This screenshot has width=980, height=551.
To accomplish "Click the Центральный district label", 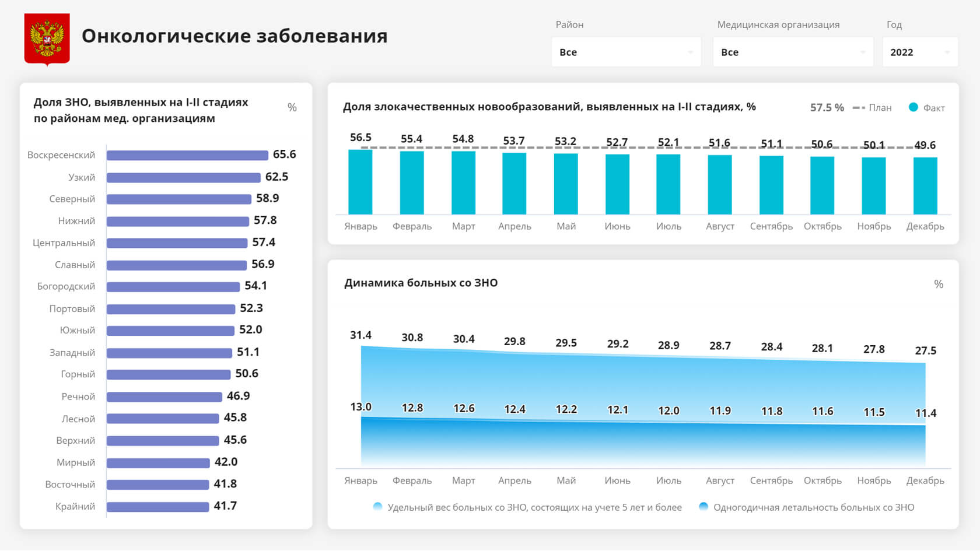I will (x=64, y=243).
